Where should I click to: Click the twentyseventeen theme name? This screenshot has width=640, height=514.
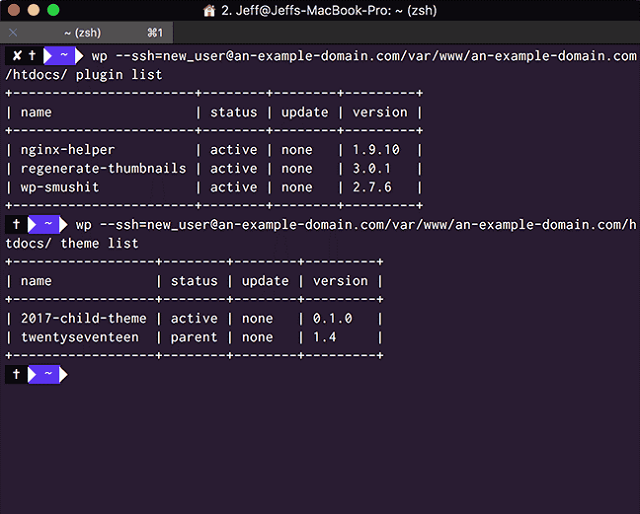(x=80, y=337)
